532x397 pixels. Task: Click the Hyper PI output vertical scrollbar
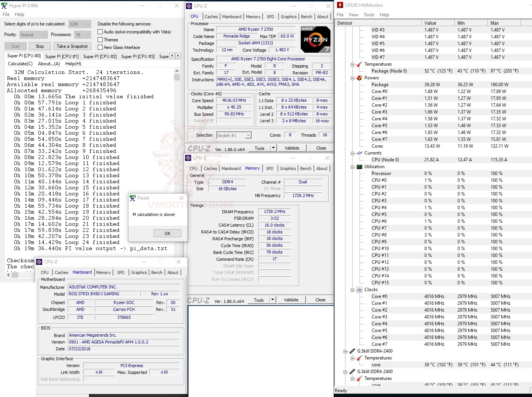[177, 170]
